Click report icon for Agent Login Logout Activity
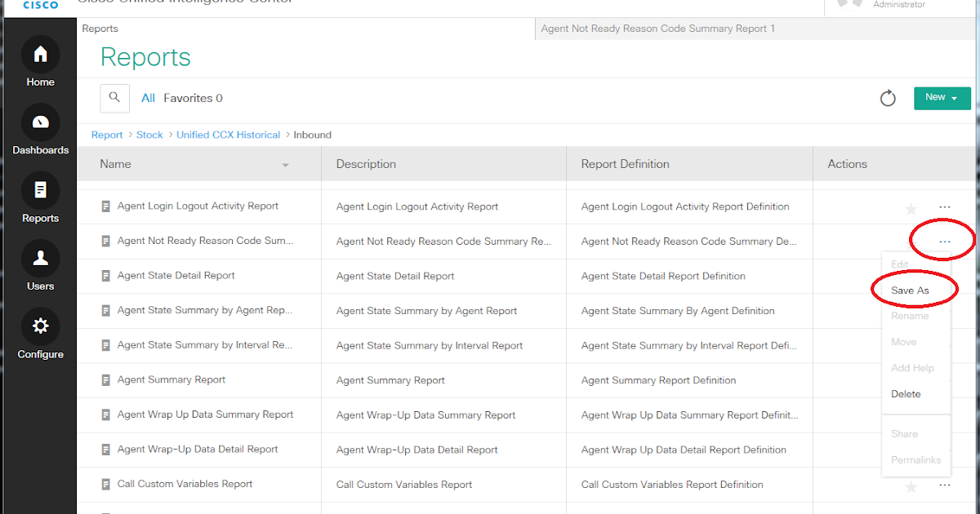 [105, 206]
